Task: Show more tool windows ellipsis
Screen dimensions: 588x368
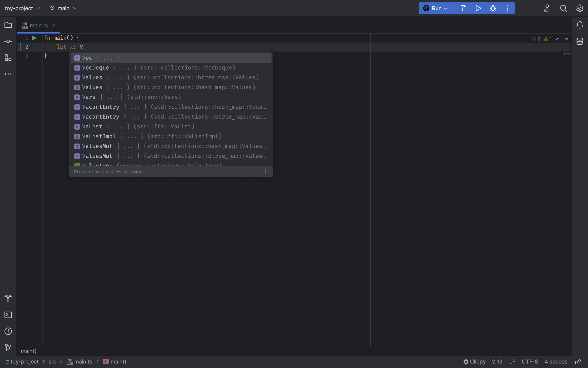Action: [8, 74]
